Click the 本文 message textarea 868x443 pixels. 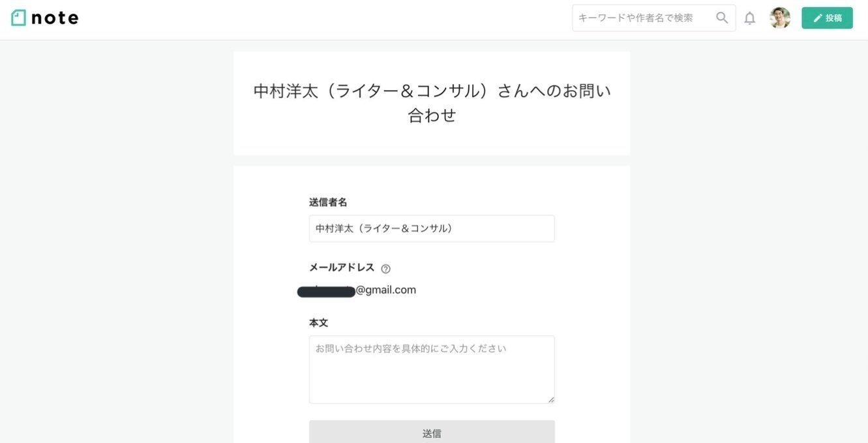click(432, 369)
